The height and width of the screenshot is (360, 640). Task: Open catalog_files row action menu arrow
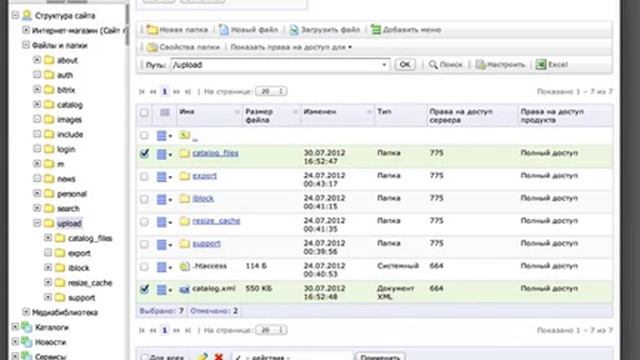(171, 155)
